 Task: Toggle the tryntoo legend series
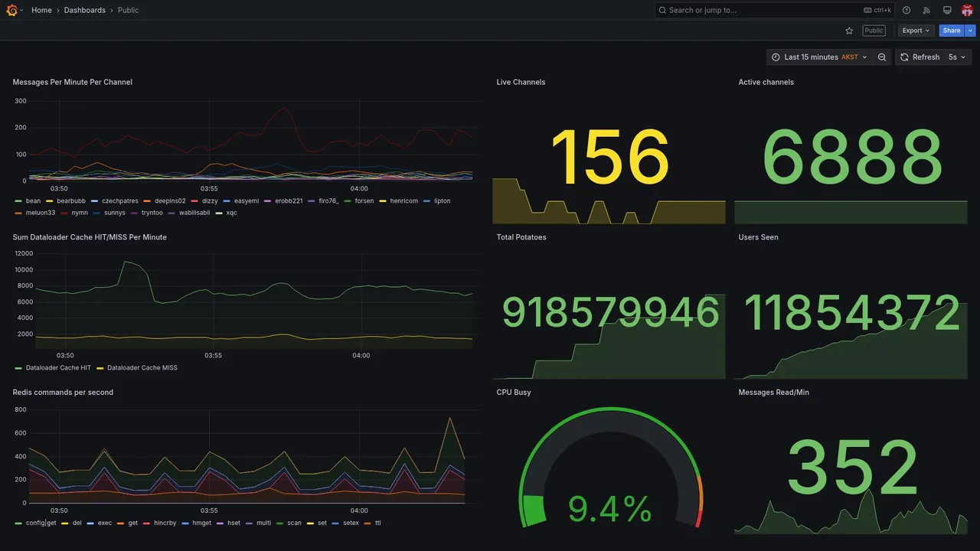pyautogui.click(x=152, y=213)
